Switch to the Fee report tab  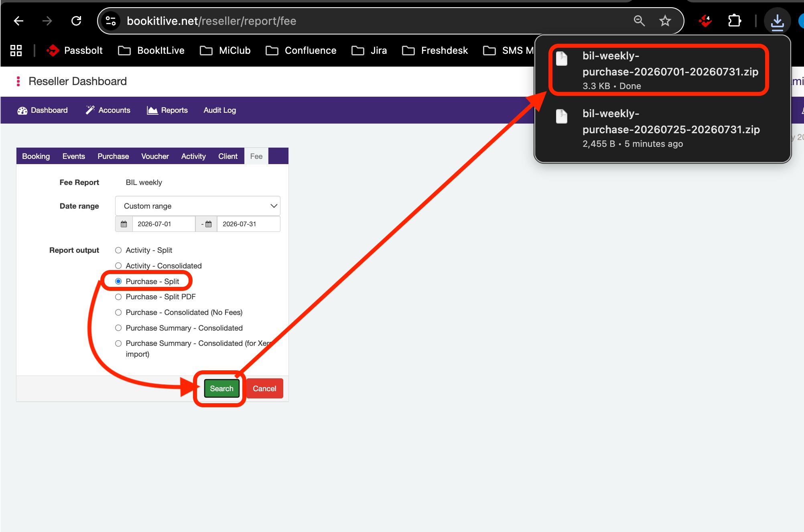tap(256, 156)
